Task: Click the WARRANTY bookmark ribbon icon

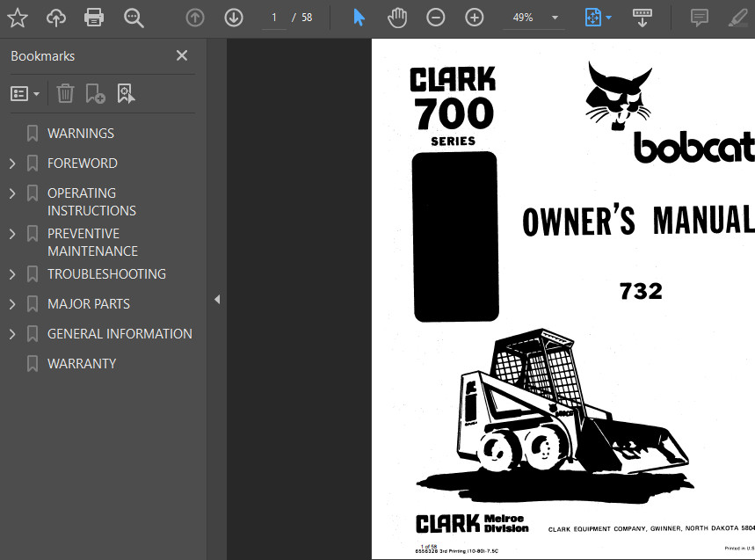Action: (x=33, y=364)
